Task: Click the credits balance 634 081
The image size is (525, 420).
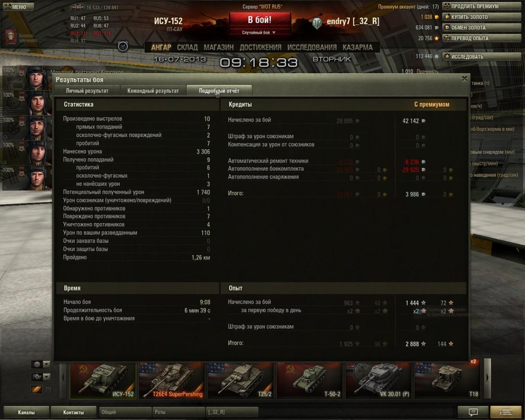Action: [x=423, y=28]
